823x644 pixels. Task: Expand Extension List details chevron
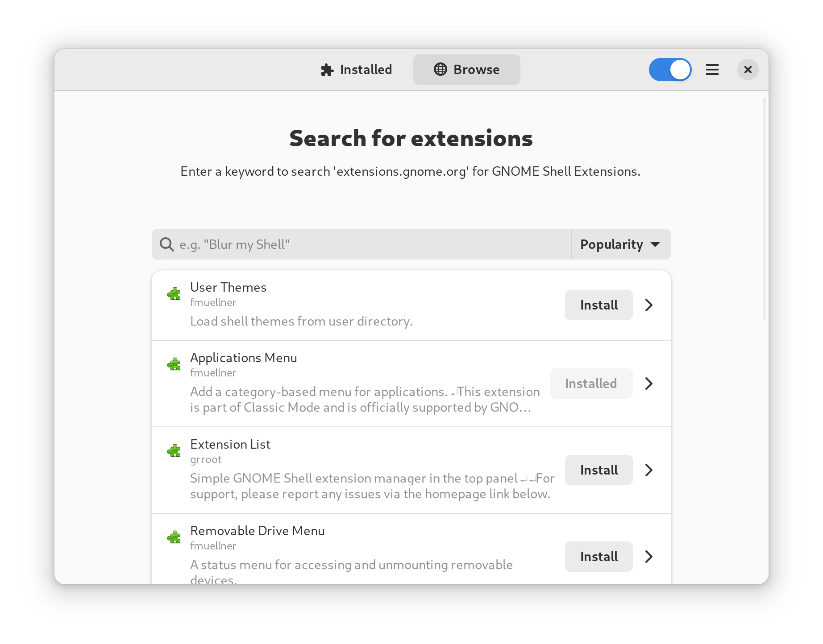tap(649, 470)
